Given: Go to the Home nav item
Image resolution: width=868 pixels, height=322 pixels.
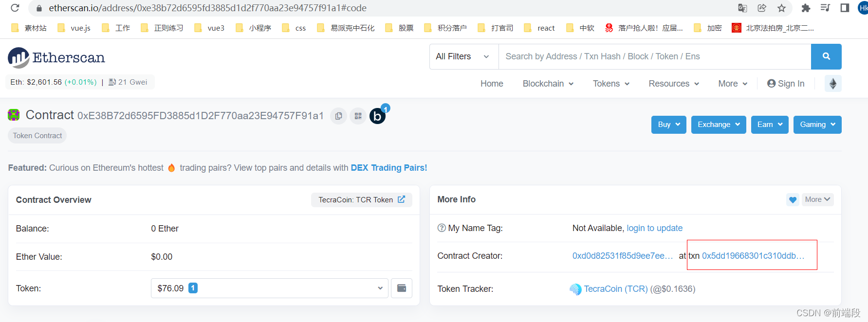Looking at the screenshot, I should coord(492,84).
